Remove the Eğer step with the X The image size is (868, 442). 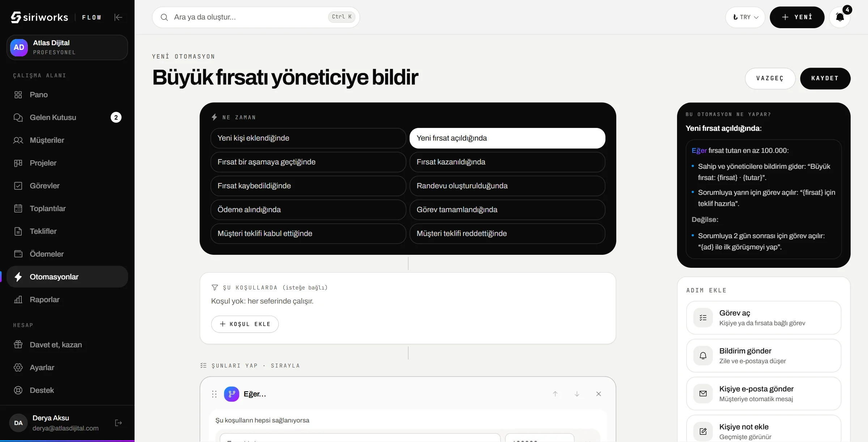click(x=599, y=394)
